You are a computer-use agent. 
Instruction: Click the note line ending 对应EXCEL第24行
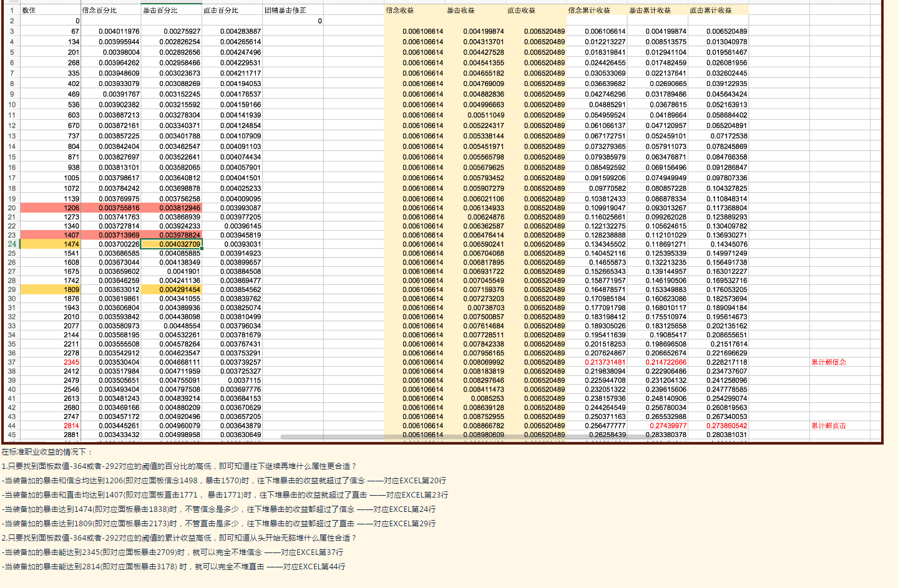[x=219, y=509]
